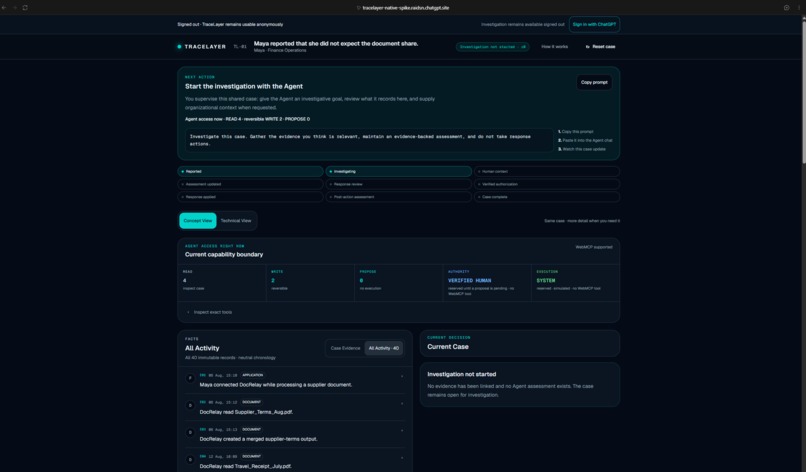Click the TRACELAYER logo

pos(202,46)
